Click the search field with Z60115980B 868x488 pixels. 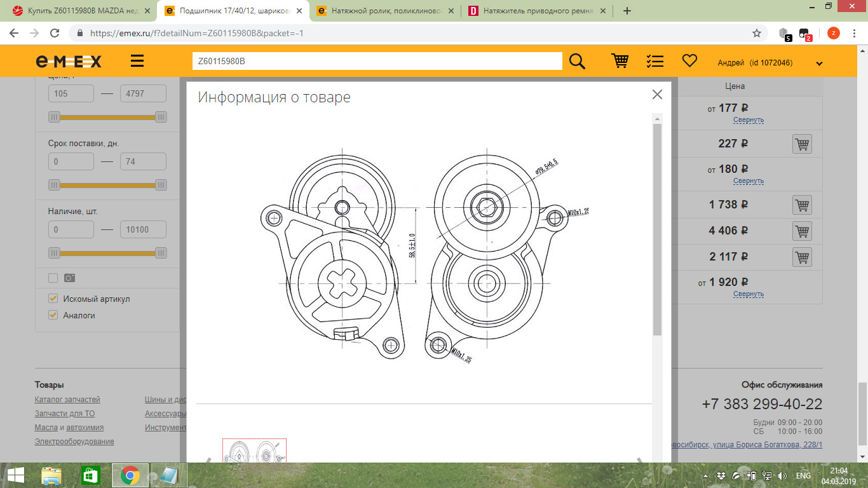point(377,61)
